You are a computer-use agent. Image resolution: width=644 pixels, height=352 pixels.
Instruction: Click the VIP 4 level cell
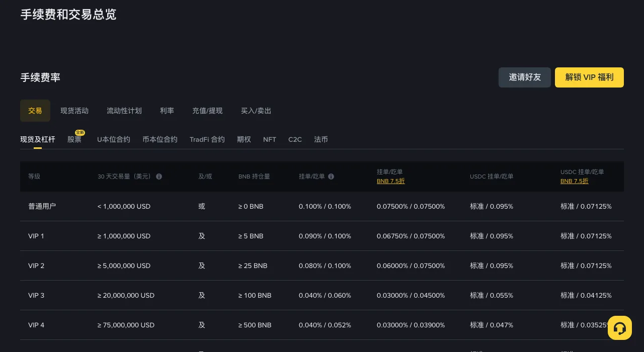tap(36, 325)
